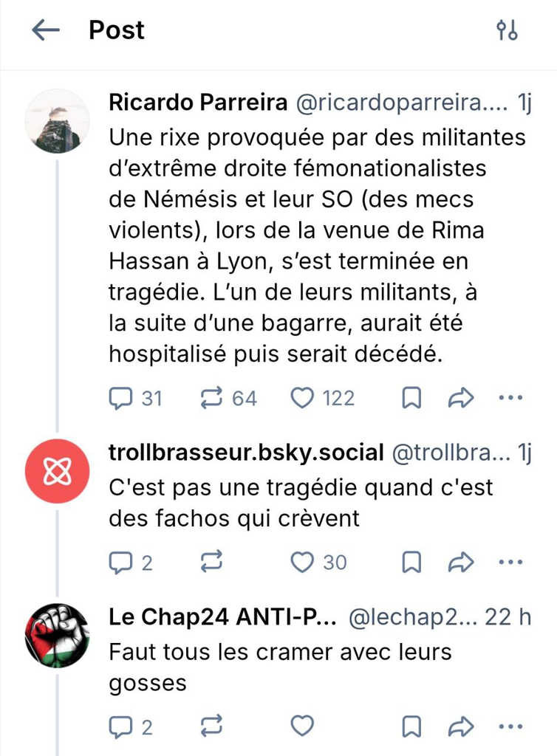
Task: Bookmark Le Chap24's reply
Action: (x=411, y=726)
